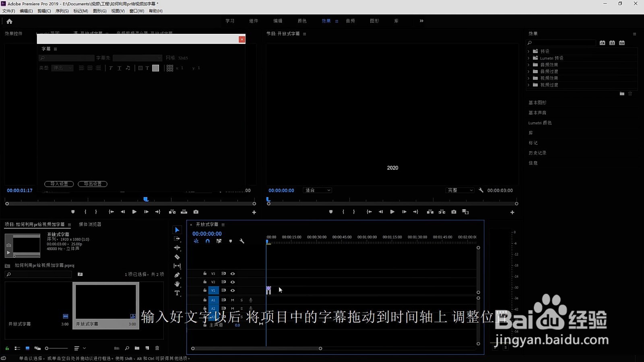This screenshot has height=362, width=644.
Task: Select the Pen tool
Action: coord(177,275)
